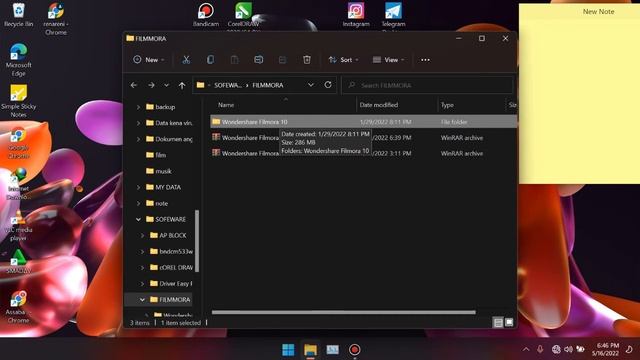Collapse the SOFEWARE folder node
The height and width of the screenshot is (360, 640).
coord(138,220)
